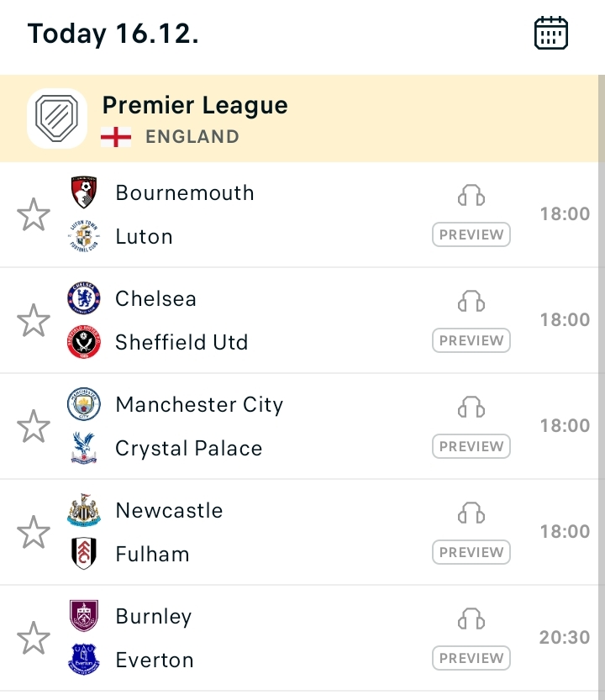
Task: Open audio commentary for Chelsea vs Sheffield Utd
Action: tap(471, 301)
